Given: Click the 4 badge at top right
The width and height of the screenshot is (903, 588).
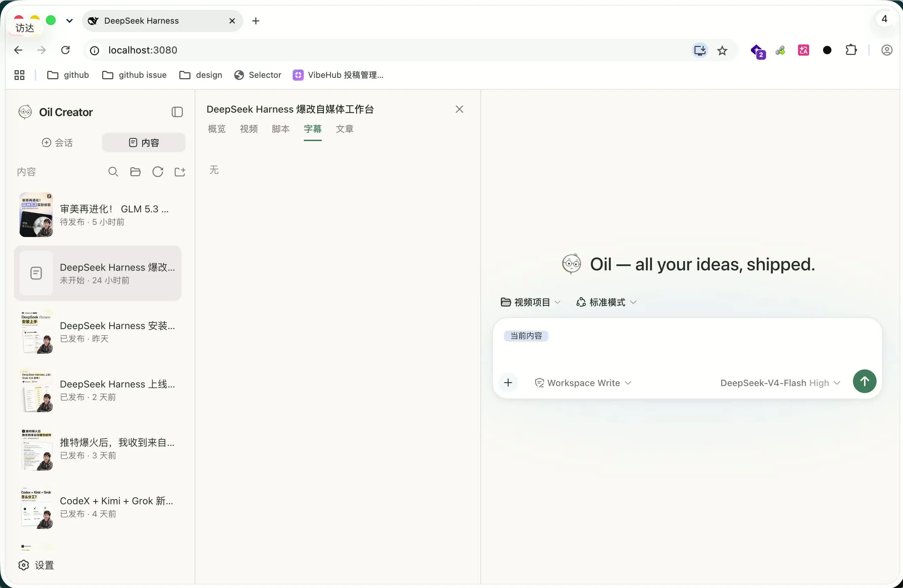Looking at the screenshot, I should point(884,19).
